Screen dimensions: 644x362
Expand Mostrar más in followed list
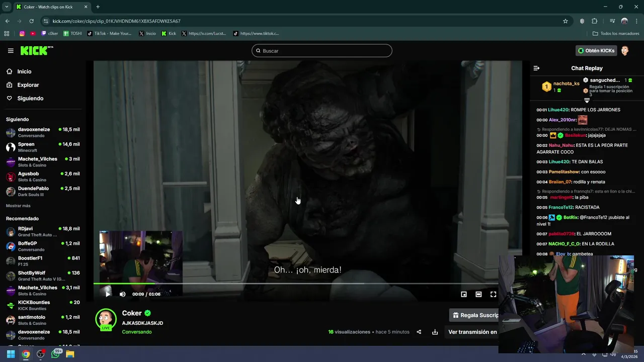point(18,206)
